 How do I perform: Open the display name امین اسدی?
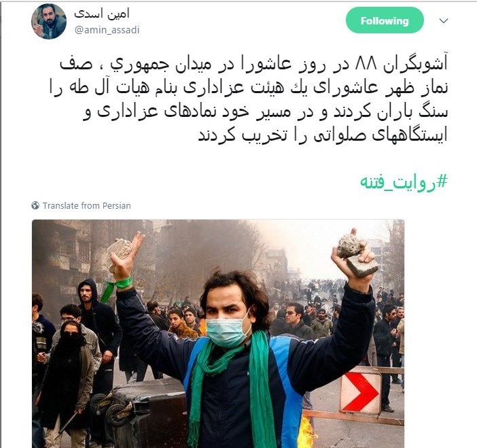pyautogui.click(x=102, y=13)
